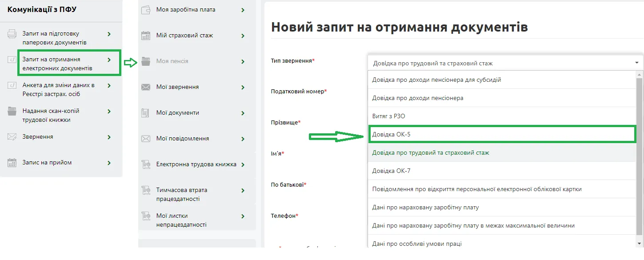This screenshot has width=644, height=260.
Task: Expand chevron for Запит на отримання електронних документів
Action: click(109, 60)
